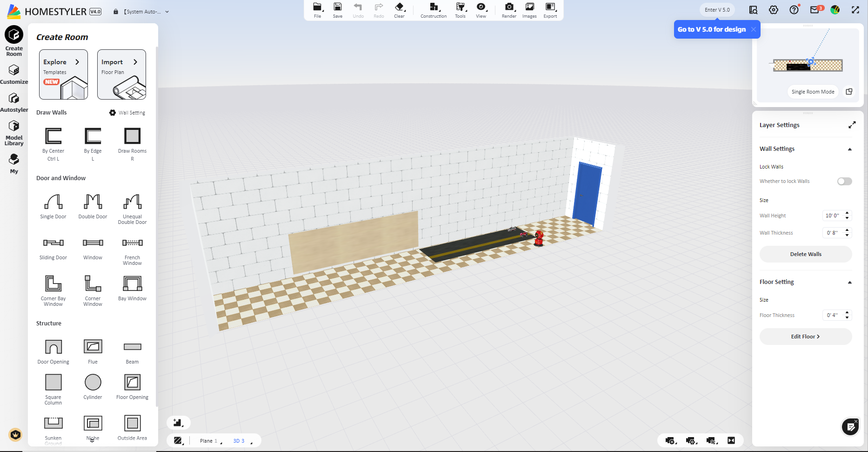
Task: Open the Model Library panel
Action: 13,131
